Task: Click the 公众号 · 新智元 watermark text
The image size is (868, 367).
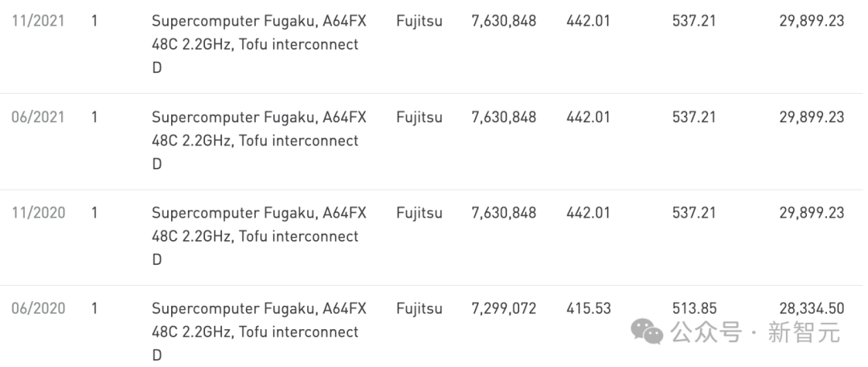Action: (755, 332)
